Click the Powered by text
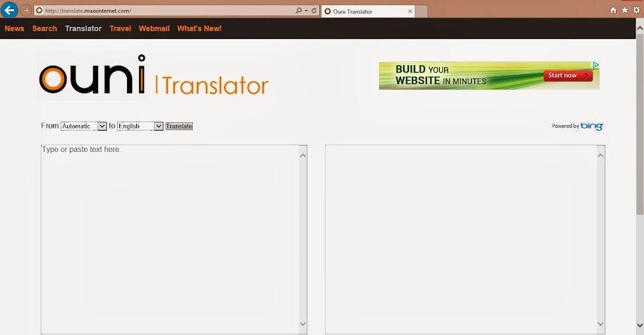Screen dimensions: 644x335 pos(565,127)
